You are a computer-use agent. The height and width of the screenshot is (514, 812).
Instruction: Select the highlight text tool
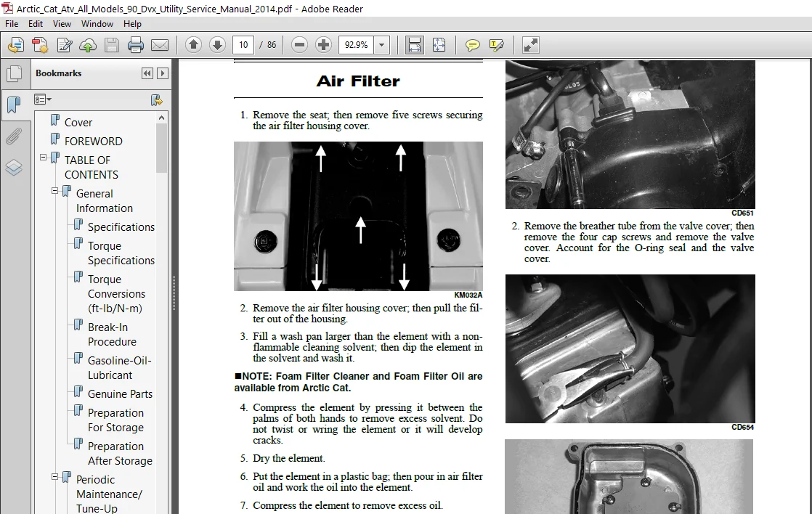496,45
